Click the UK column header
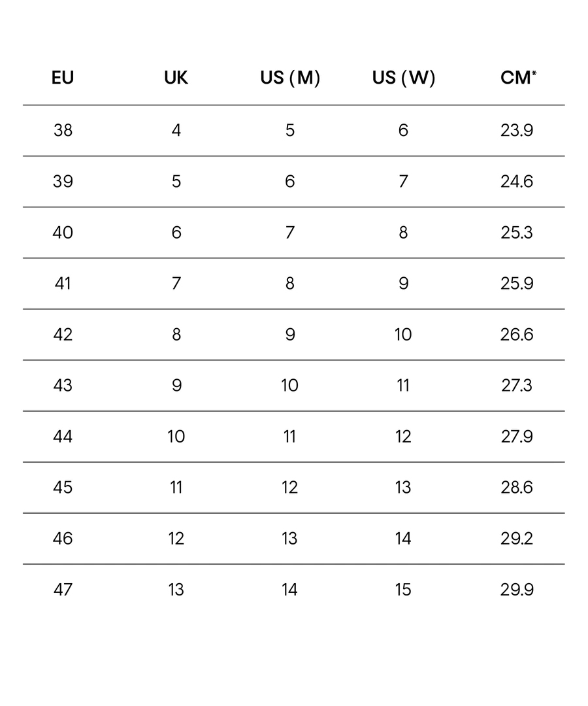This screenshot has height=706, width=588. pyautogui.click(x=176, y=78)
